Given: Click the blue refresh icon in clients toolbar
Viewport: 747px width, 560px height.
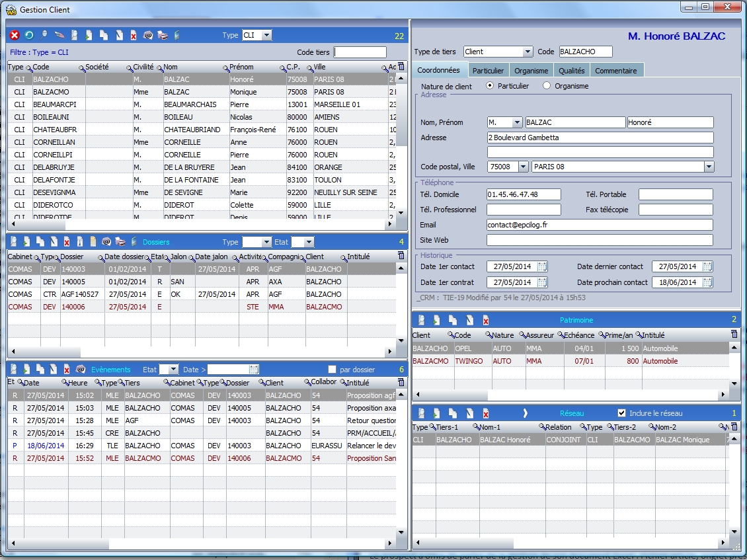Looking at the screenshot, I should pyautogui.click(x=29, y=35).
